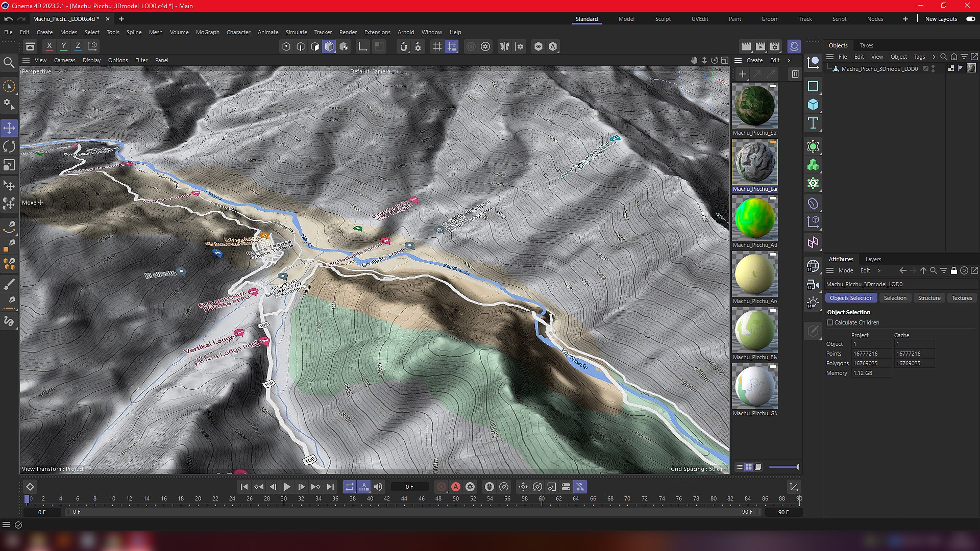This screenshot has width=980, height=551.
Task: Toggle loop playback mode
Action: click(x=349, y=487)
